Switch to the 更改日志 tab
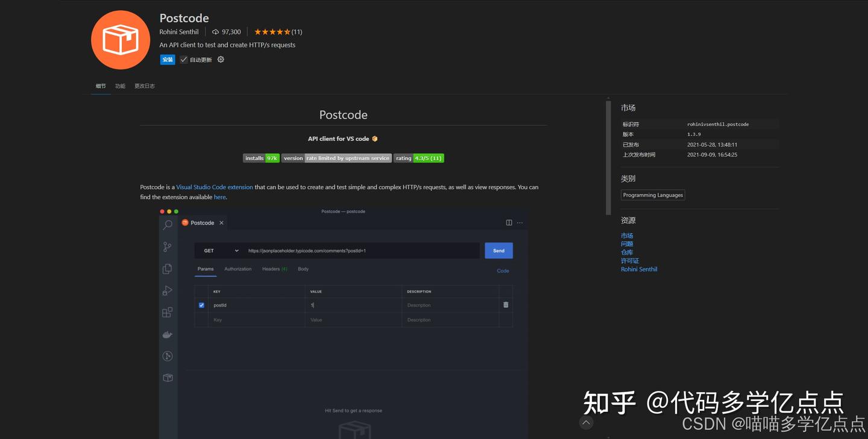 coord(144,86)
